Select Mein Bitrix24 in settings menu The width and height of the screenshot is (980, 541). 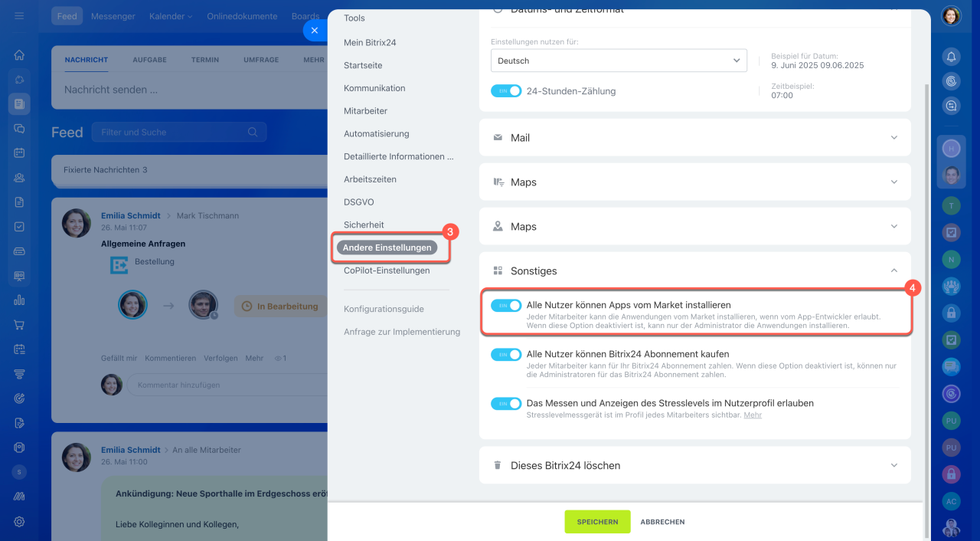tap(370, 43)
